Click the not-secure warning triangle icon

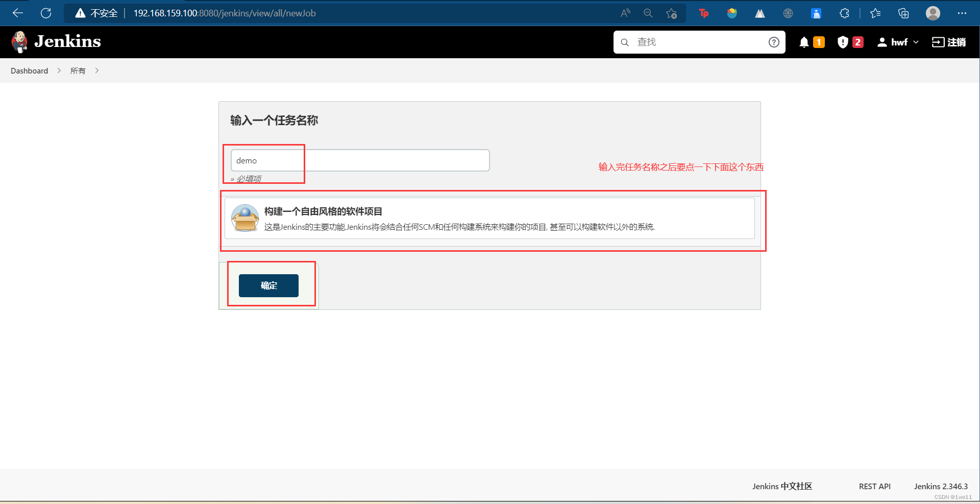80,13
